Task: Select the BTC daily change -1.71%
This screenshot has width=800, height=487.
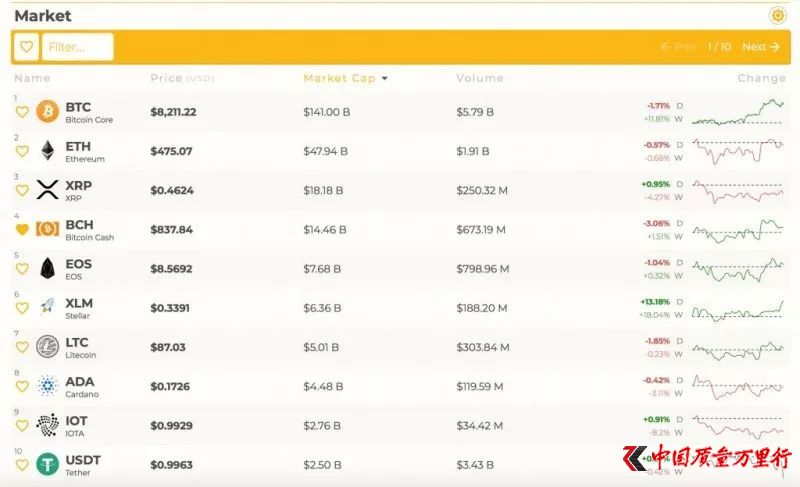Action: 658,106
